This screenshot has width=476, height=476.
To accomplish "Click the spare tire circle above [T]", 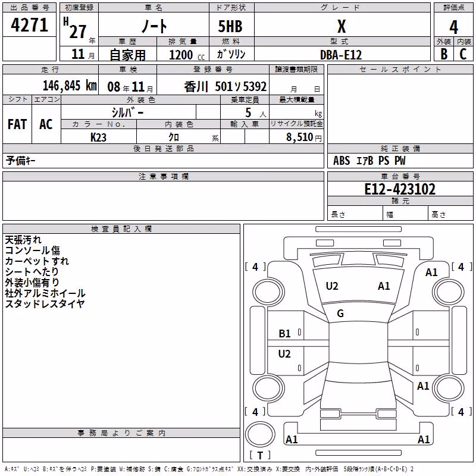I will click(x=260, y=434).
